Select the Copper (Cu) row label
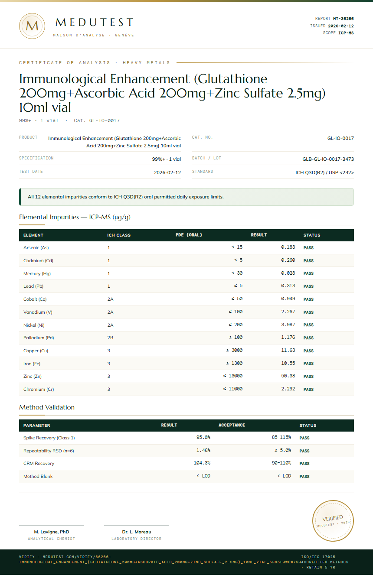373x588 pixels. (36, 351)
